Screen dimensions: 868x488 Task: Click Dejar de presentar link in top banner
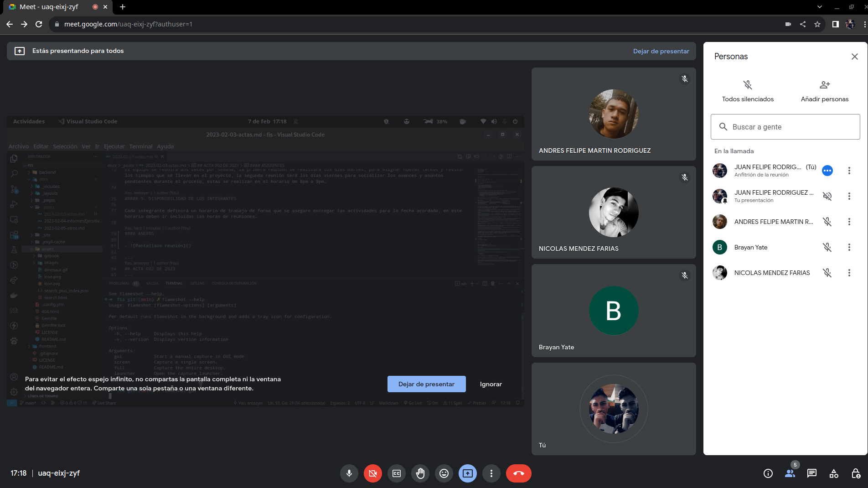point(661,51)
